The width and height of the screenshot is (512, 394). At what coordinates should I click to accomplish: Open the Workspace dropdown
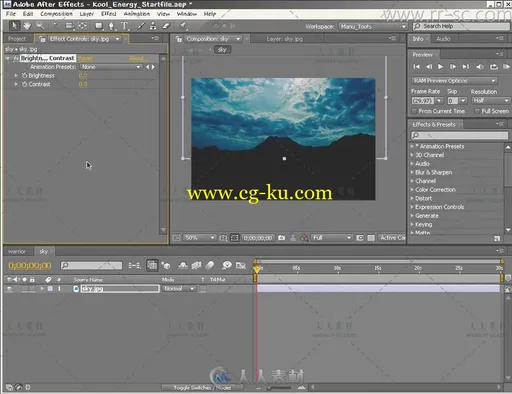tap(373, 26)
